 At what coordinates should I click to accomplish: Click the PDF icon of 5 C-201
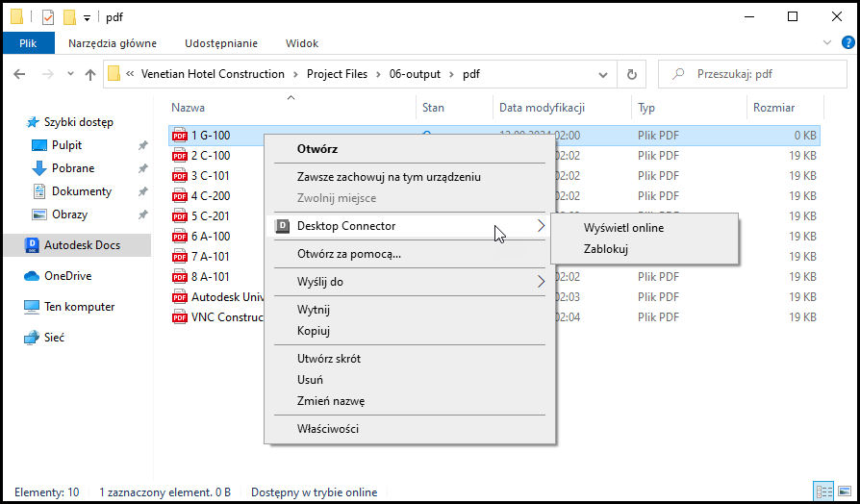click(x=180, y=216)
